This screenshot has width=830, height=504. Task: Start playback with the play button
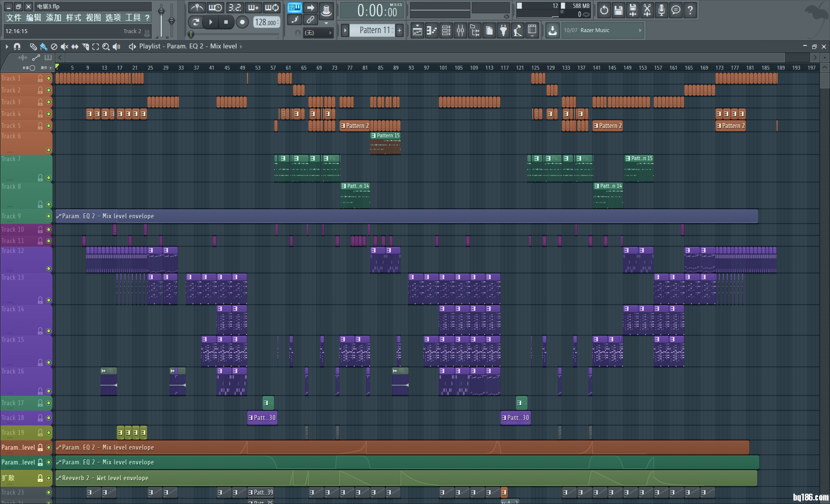coord(210,22)
